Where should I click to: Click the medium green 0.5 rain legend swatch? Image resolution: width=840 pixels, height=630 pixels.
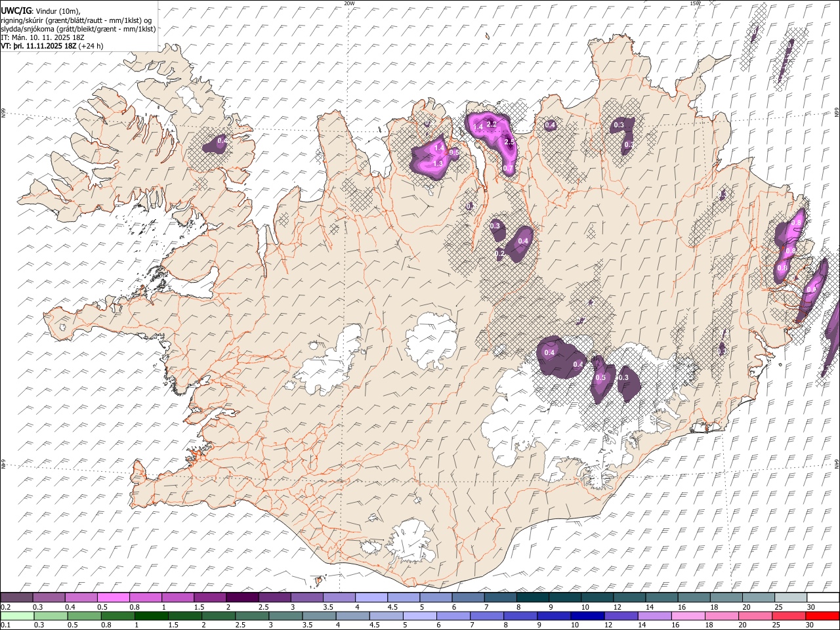(x=85, y=616)
